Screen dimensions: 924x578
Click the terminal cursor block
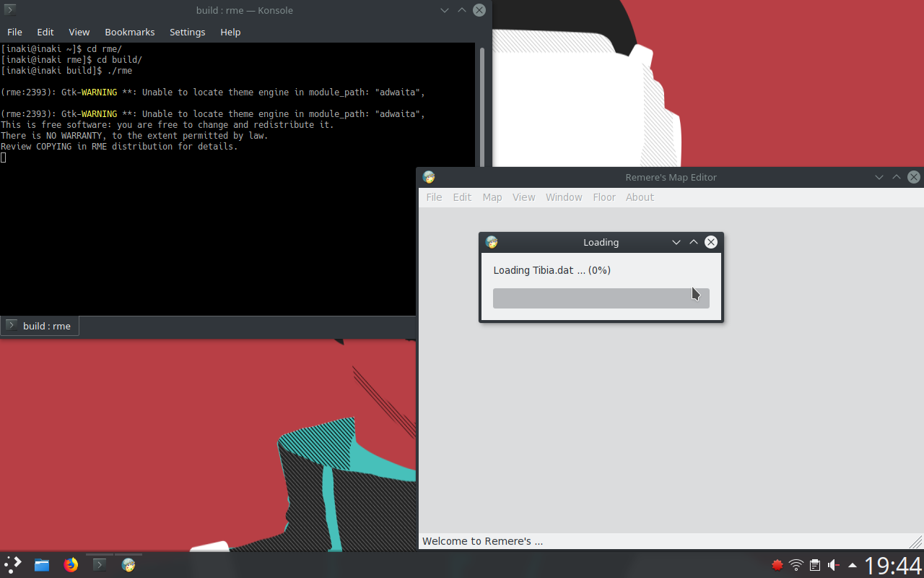(4, 158)
